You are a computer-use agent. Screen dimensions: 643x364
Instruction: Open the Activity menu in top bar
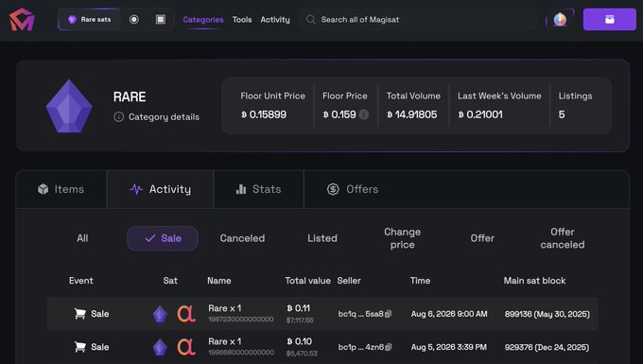(275, 19)
